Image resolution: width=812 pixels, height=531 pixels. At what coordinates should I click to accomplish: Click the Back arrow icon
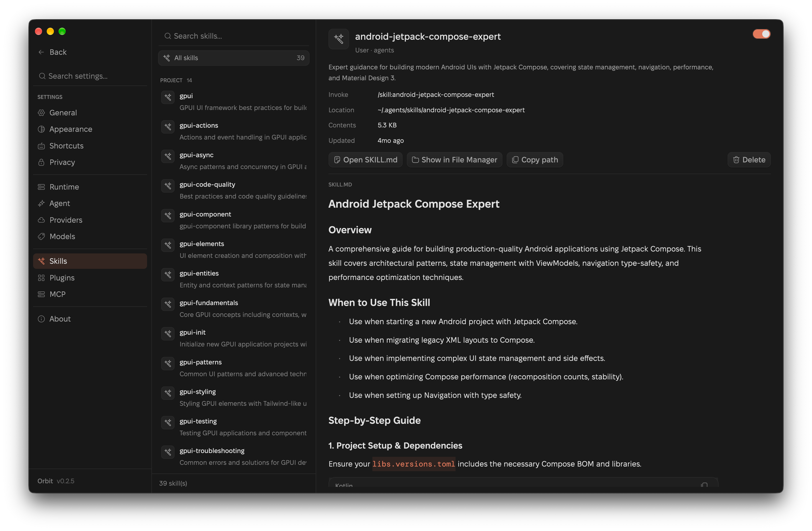pos(41,52)
